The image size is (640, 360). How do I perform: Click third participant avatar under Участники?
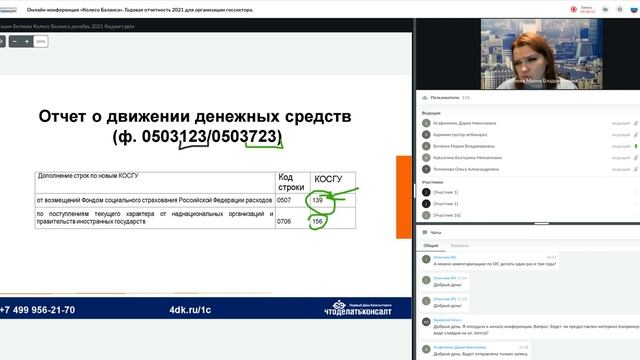426,215
